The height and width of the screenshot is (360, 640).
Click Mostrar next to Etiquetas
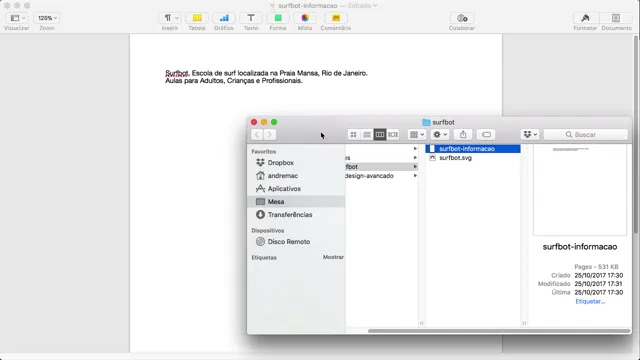[x=333, y=257]
